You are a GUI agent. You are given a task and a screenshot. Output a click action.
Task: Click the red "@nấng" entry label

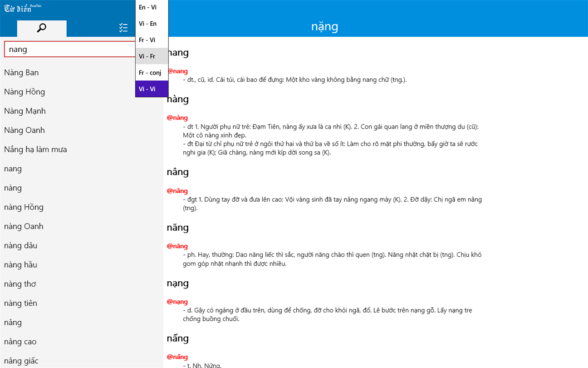pyautogui.click(x=177, y=357)
